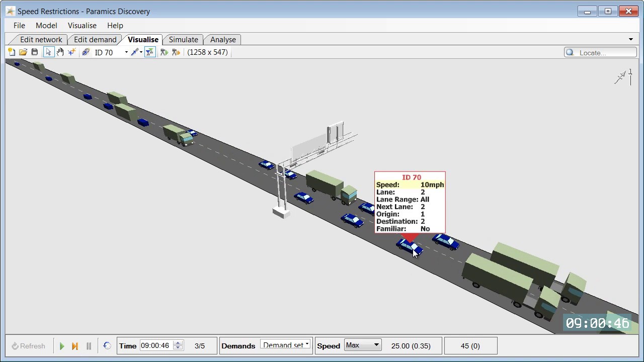This screenshot has width=644, height=362.
Task: Expand the dropper tool dropdown arrow
Action: 141,52
